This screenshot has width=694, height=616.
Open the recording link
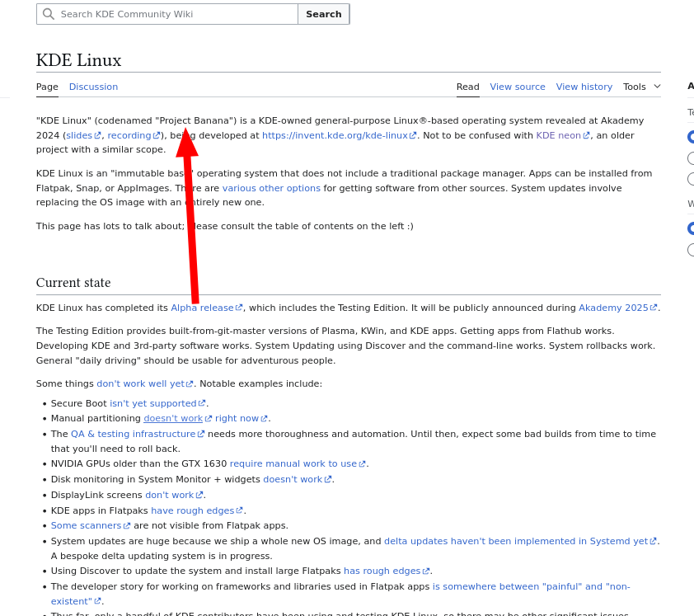pos(134,135)
